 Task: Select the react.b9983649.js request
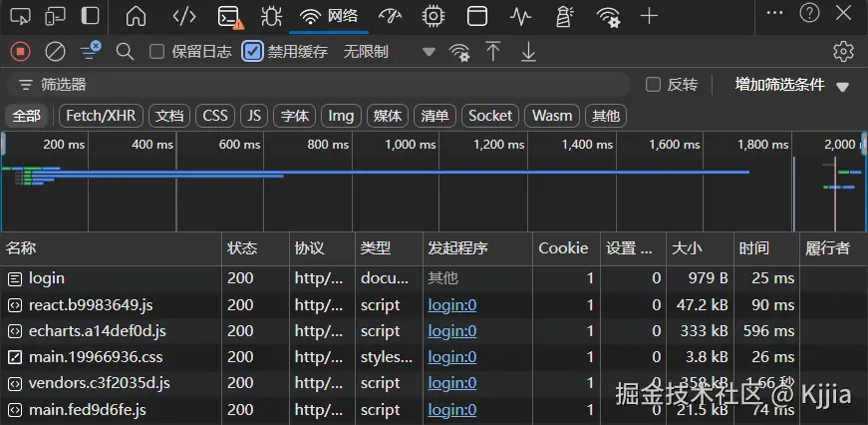pos(434,304)
